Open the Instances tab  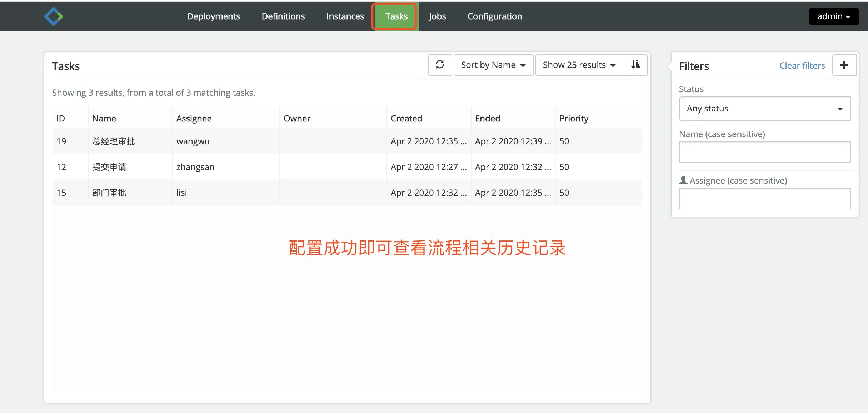(345, 16)
